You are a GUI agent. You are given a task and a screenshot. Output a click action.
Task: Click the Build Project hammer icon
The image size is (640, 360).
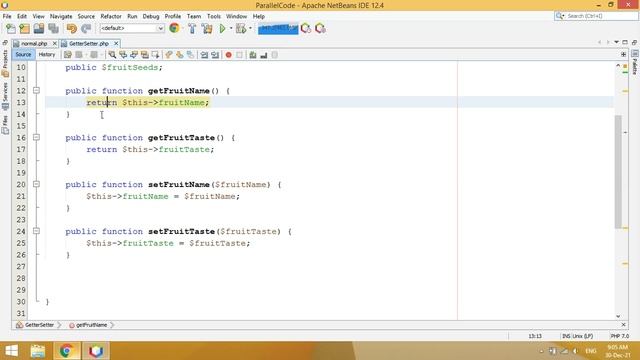pyautogui.click(x=192, y=29)
